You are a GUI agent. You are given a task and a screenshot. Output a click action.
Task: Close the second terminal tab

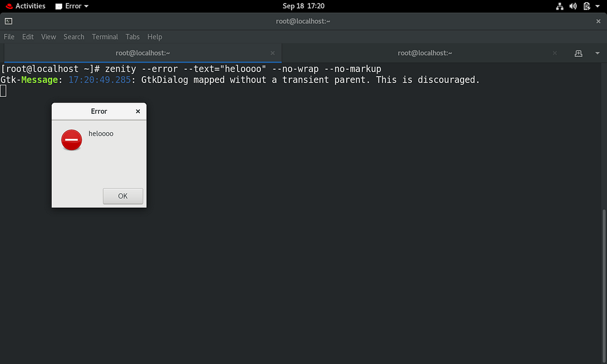click(x=555, y=53)
